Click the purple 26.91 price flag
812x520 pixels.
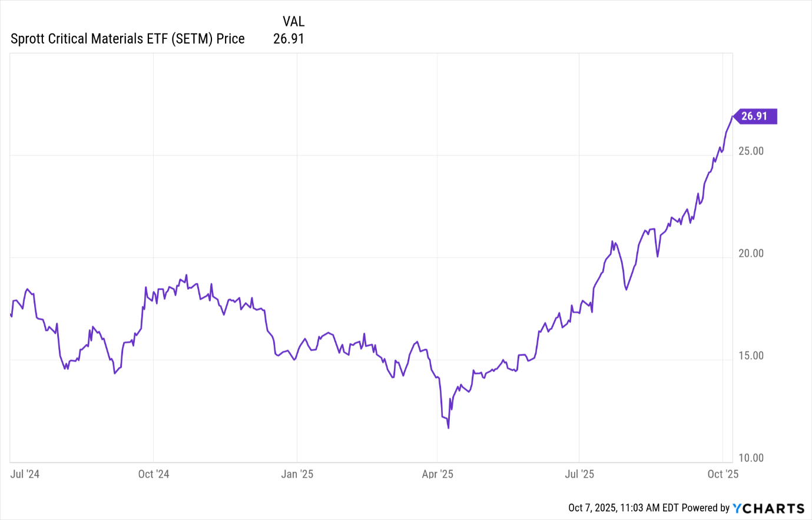(x=754, y=116)
